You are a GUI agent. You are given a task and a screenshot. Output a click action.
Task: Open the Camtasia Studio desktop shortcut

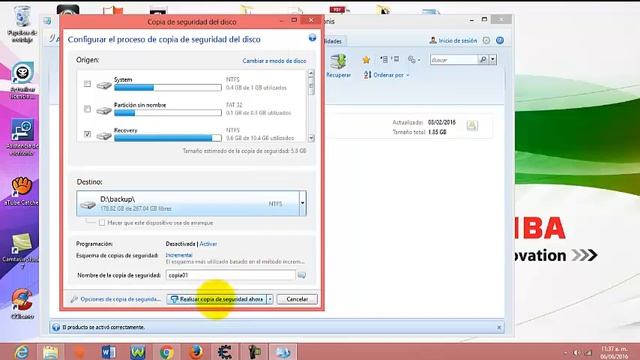(x=22, y=251)
